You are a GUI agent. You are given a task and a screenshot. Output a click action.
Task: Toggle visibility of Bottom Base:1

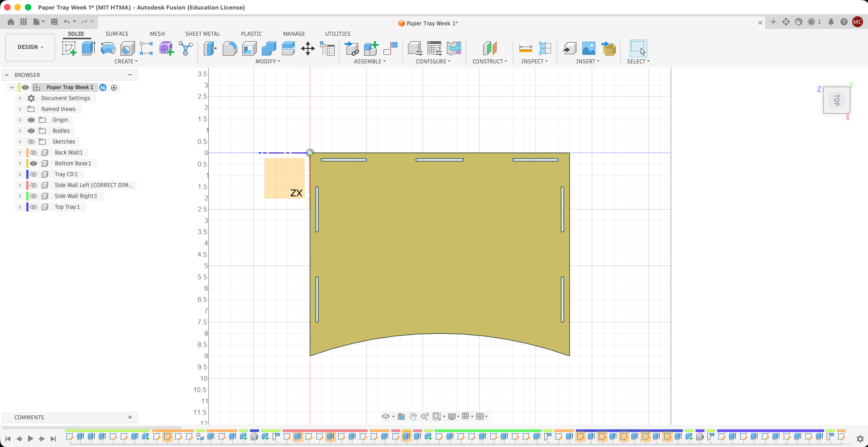(34, 163)
